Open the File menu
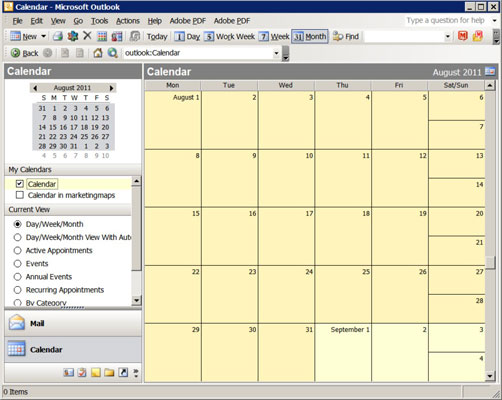The image size is (502, 400). 17,21
